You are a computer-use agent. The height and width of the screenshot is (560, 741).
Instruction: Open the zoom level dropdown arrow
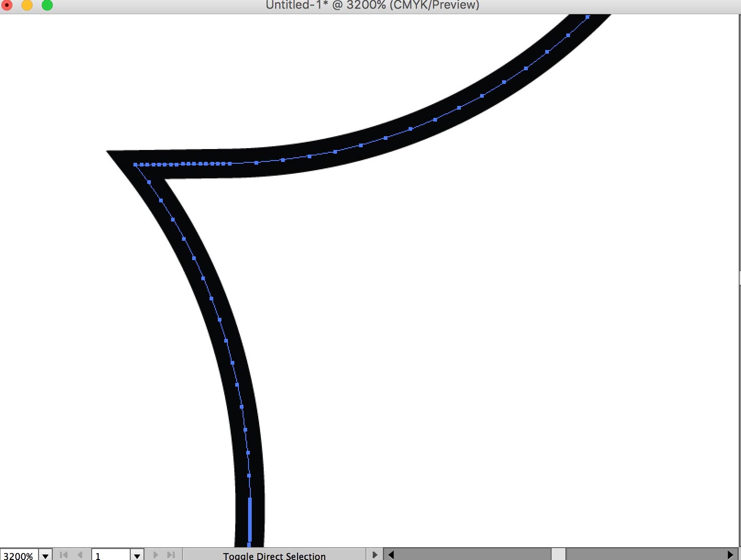coord(45,555)
